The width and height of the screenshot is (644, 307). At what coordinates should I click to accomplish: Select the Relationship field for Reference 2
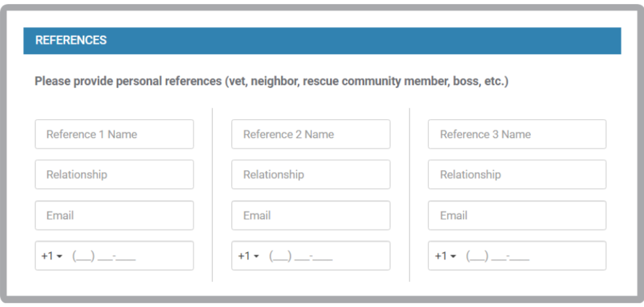tap(311, 174)
